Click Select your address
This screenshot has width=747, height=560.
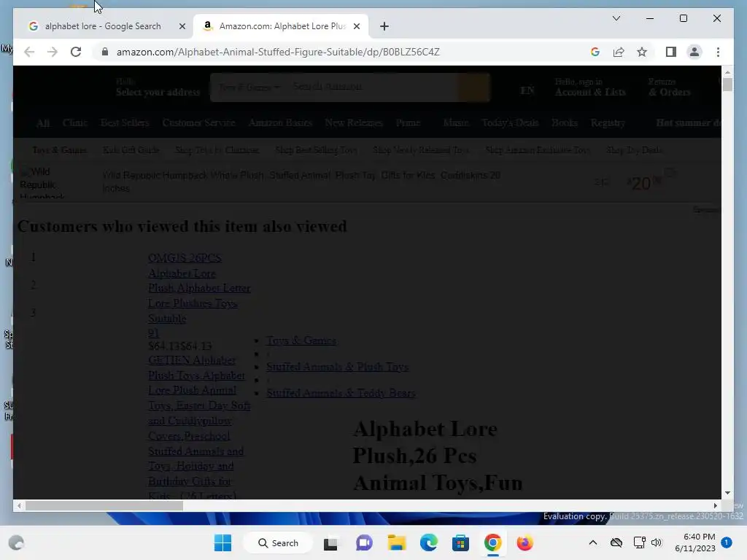pos(158,92)
